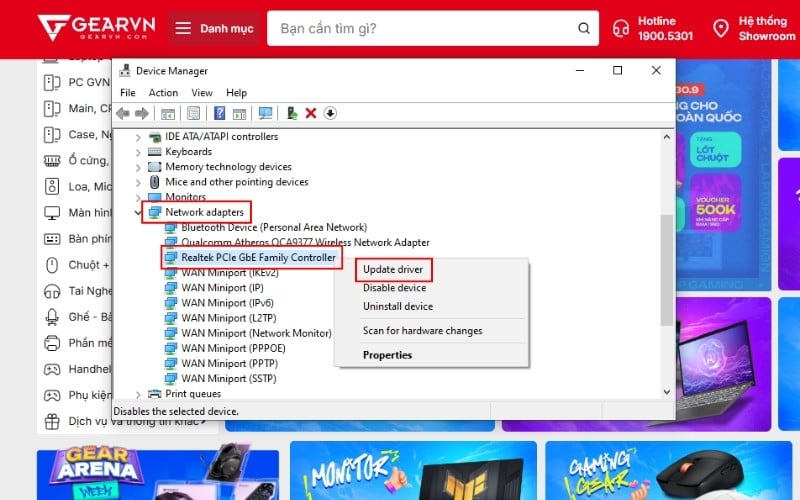Image resolution: width=800 pixels, height=500 pixels.
Task: Click the vertical scrollbar thumb in Device Manager
Action: [666, 270]
